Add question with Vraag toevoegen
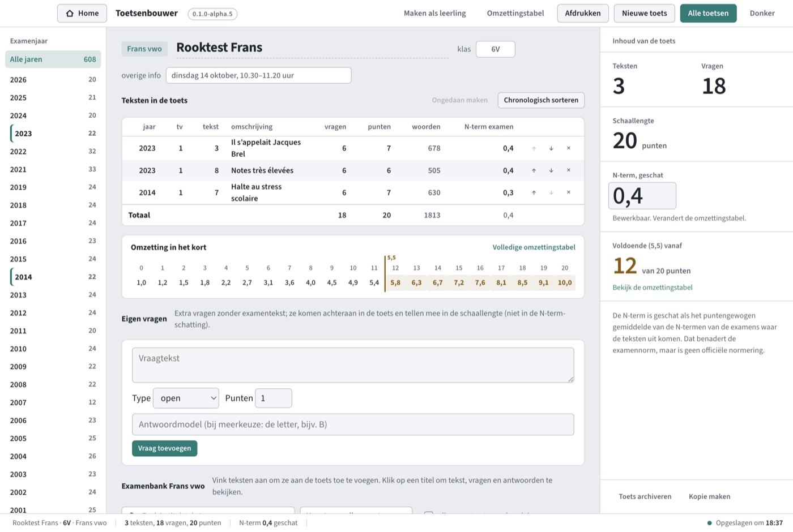This screenshot has height=532, width=793. [164, 448]
